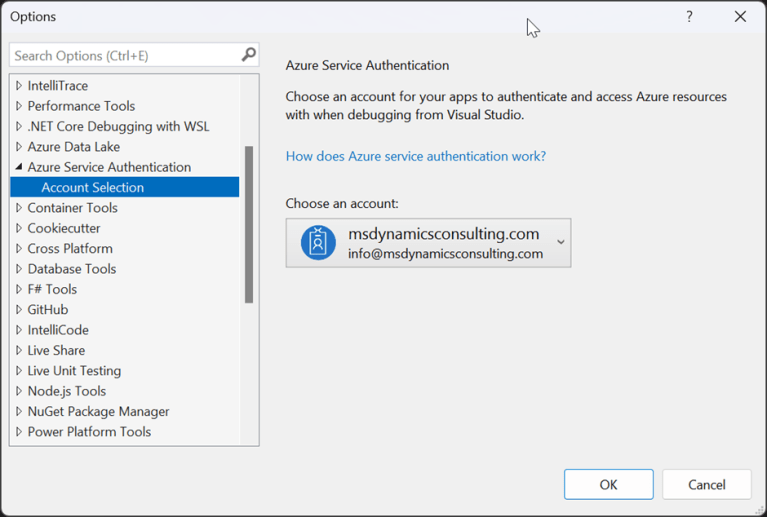Select the IntelliTrace tree item
767x517 pixels.
click(58, 86)
